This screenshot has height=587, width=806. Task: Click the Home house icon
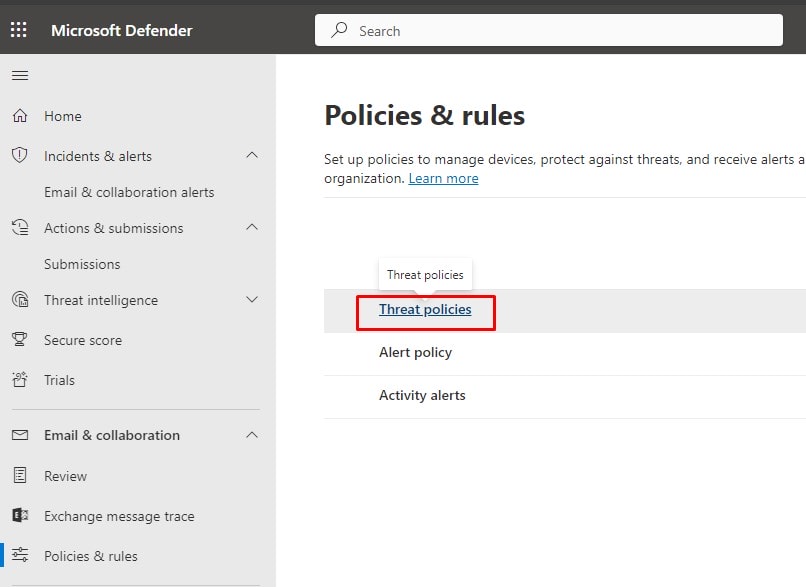pos(20,116)
